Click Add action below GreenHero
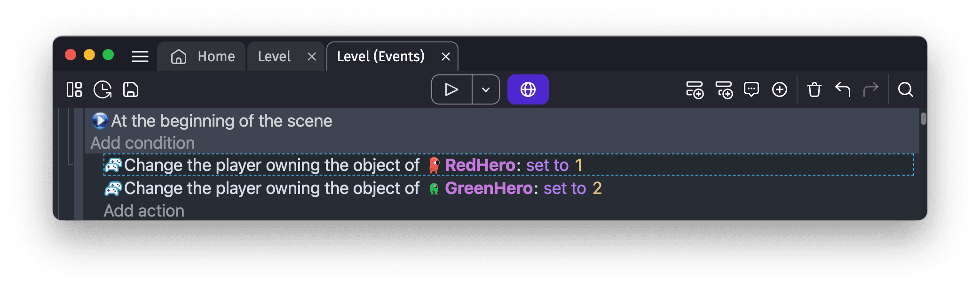980x290 pixels. coord(144,210)
